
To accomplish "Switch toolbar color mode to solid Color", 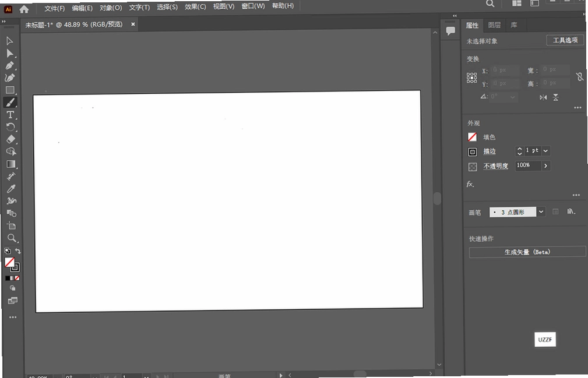I will 8,278.
